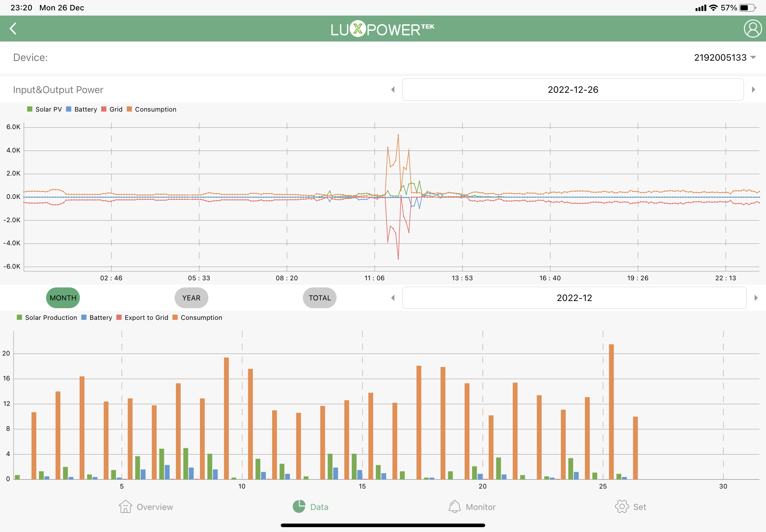Tap the 22 : 13 time axis label
Viewport: 766px width, 532px height.
726,278
